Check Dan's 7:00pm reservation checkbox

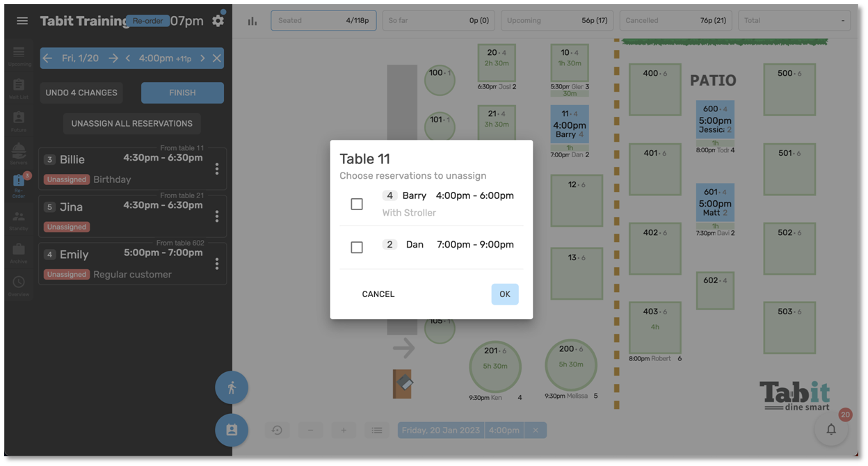click(x=357, y=247)
